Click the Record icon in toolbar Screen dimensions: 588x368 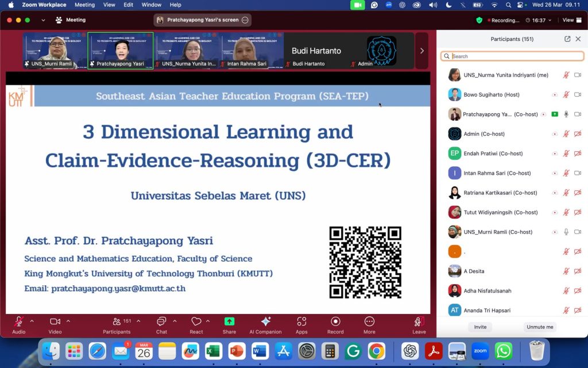(x=335, y=322)
